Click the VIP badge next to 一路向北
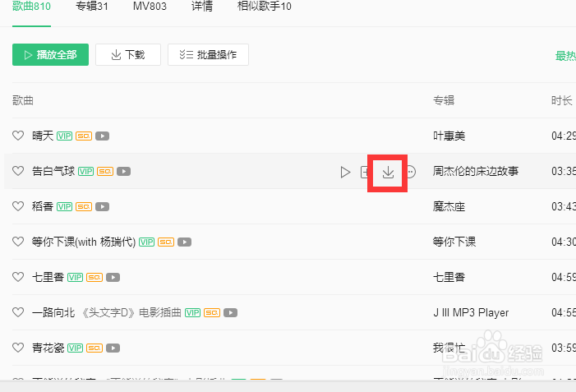Image resolution: width=576 pixels, height=392 pixels. pos(192,312)
